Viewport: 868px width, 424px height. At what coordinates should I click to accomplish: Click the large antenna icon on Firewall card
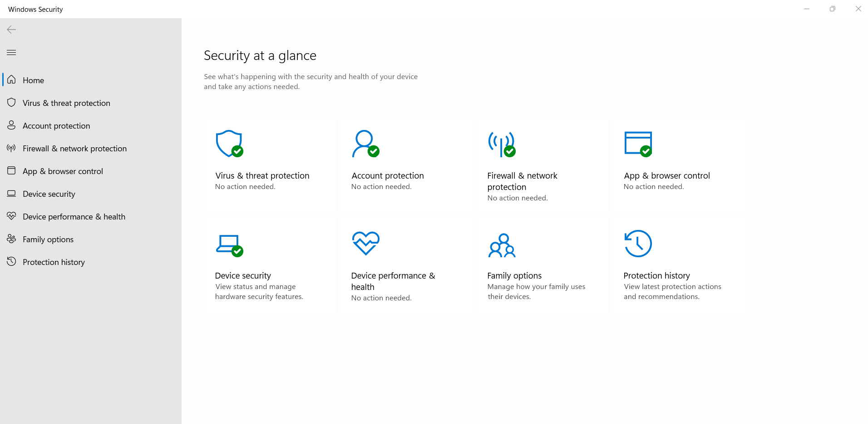pos(502,144)
